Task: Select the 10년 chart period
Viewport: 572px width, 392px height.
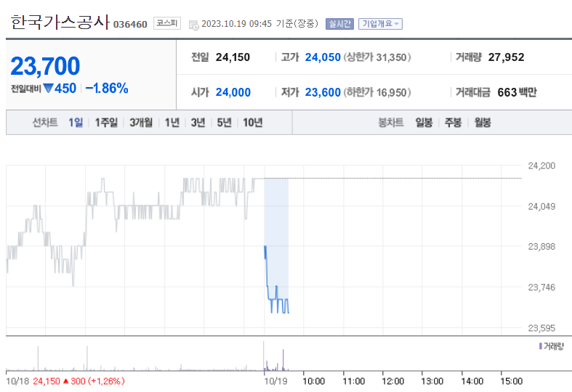Action: click(x=253, y=123)
